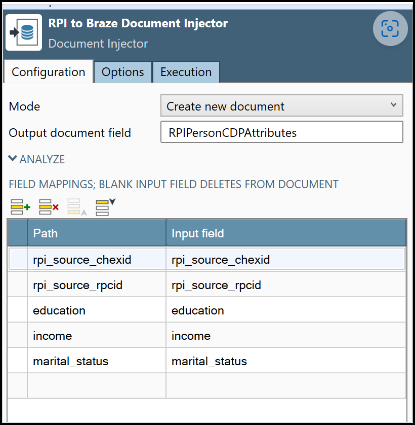Image resolution: width=415 pixels, height=425 pixels.
Task: Click the Mode dropdown arrow
Action: [x=393, y=105]
